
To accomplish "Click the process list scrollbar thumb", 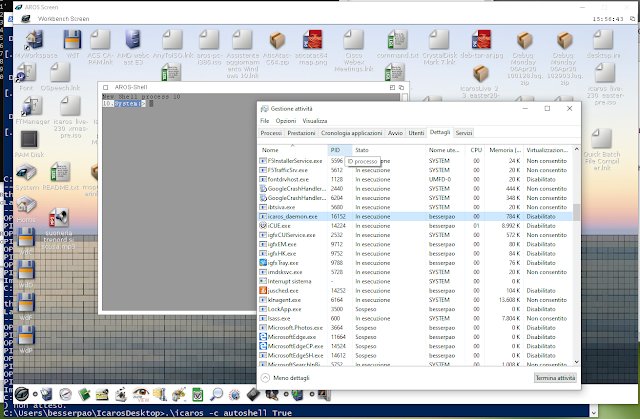I will pos(576,212).
